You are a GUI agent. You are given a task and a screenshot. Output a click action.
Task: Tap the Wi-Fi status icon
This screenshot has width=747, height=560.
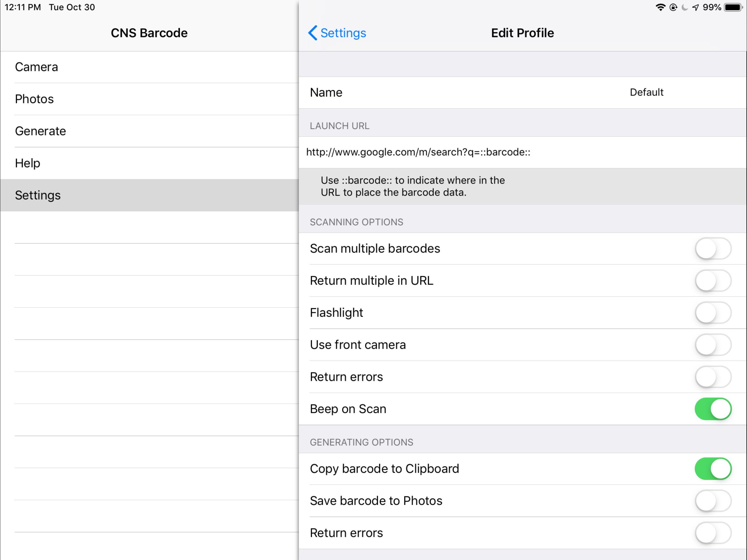coord(660,7)
